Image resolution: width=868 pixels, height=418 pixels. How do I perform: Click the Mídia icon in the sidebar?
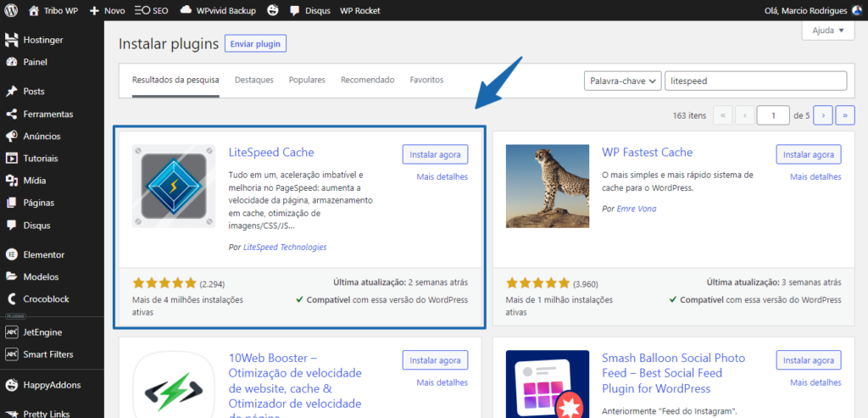[x=12, y=181]
